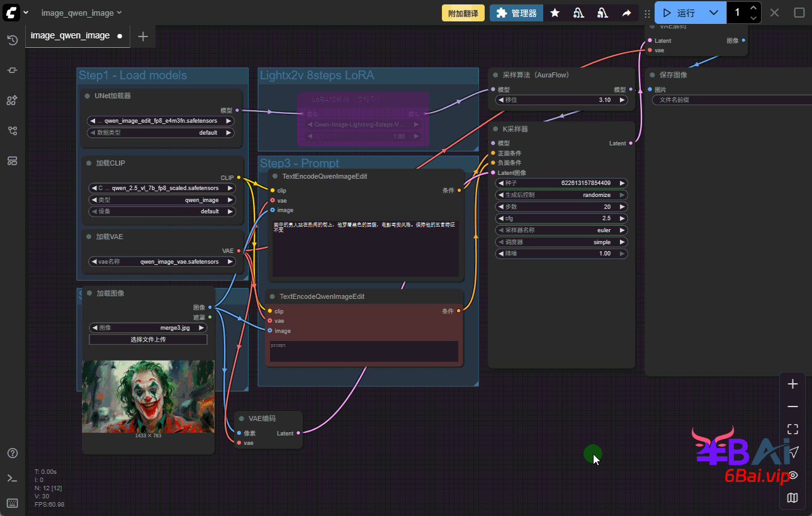Image resolution: width=812 pixels, height=516 pixels.
Task: Open the queue history sidebar panel
Action: pyautogui.click(x=12, y=40)
